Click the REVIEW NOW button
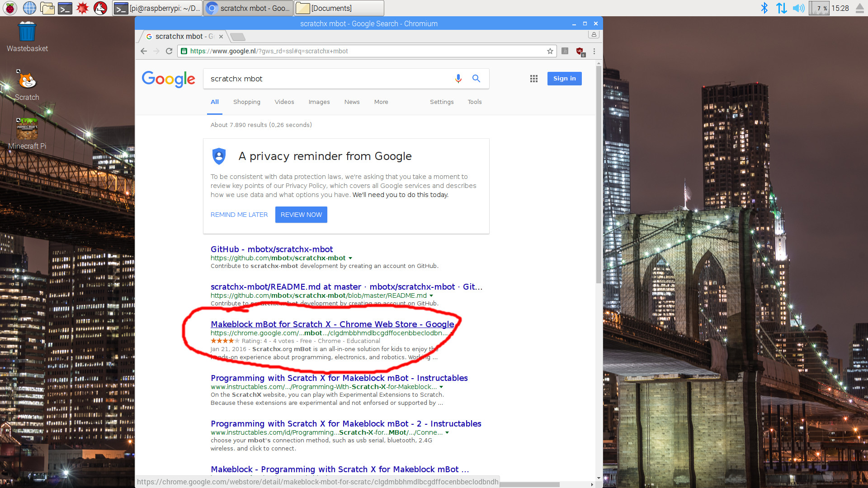 pos(301,215)
